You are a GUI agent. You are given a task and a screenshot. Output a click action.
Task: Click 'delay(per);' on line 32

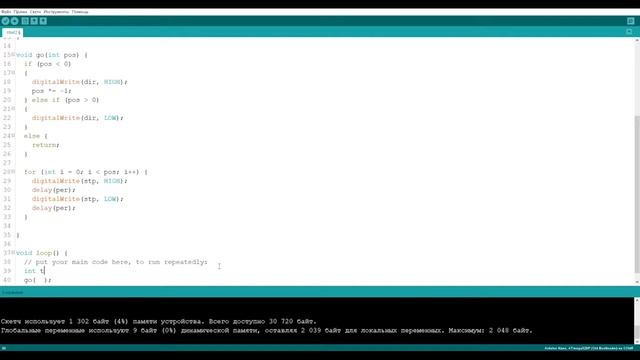(53, 208)
